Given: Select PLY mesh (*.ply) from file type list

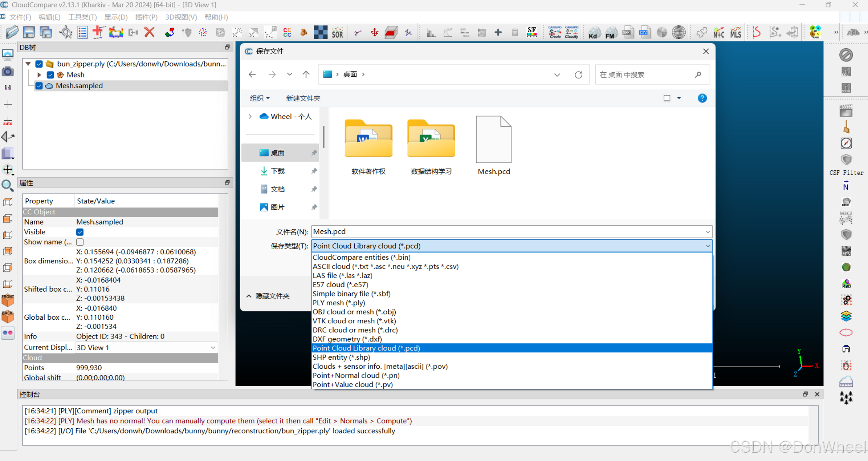Looking at the screenshot, I should [339, 303].
